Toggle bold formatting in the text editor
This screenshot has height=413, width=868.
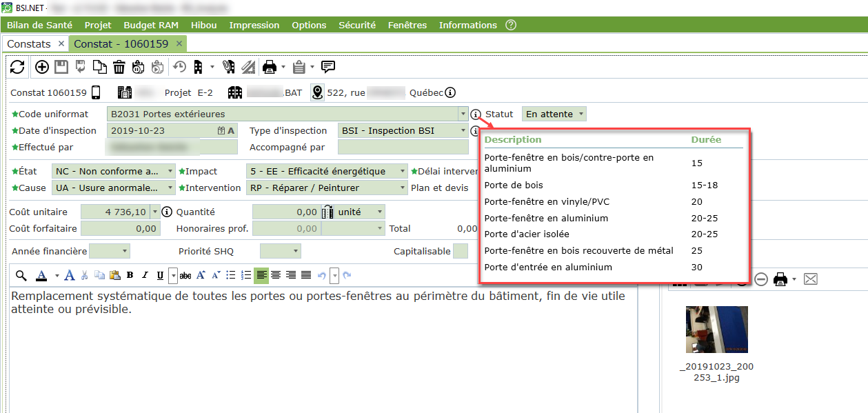130,275
